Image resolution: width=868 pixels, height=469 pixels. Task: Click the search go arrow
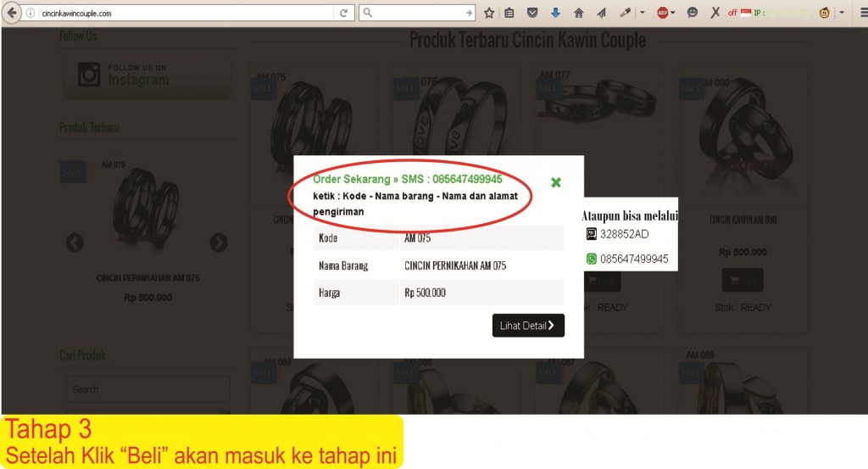pyautogui.click(x=470, y=13)
